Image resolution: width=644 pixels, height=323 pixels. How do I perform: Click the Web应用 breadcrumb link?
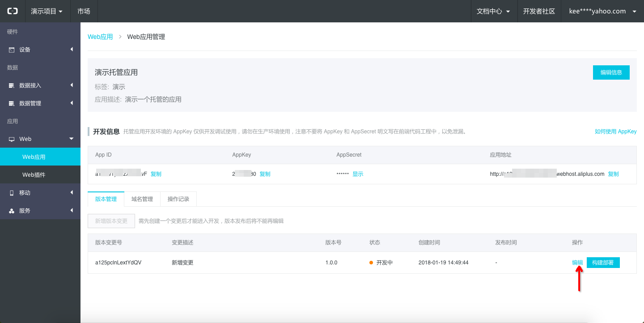[100, 37]
